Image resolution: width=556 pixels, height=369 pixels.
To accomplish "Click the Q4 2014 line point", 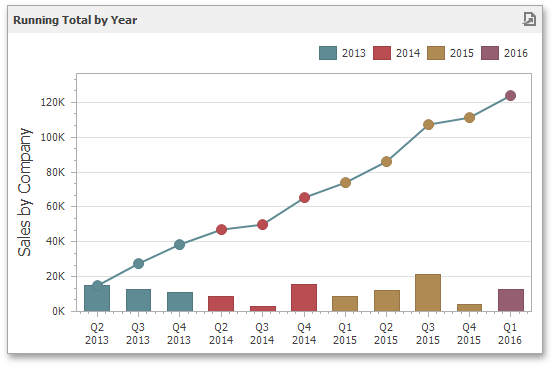I will (304, 197).
